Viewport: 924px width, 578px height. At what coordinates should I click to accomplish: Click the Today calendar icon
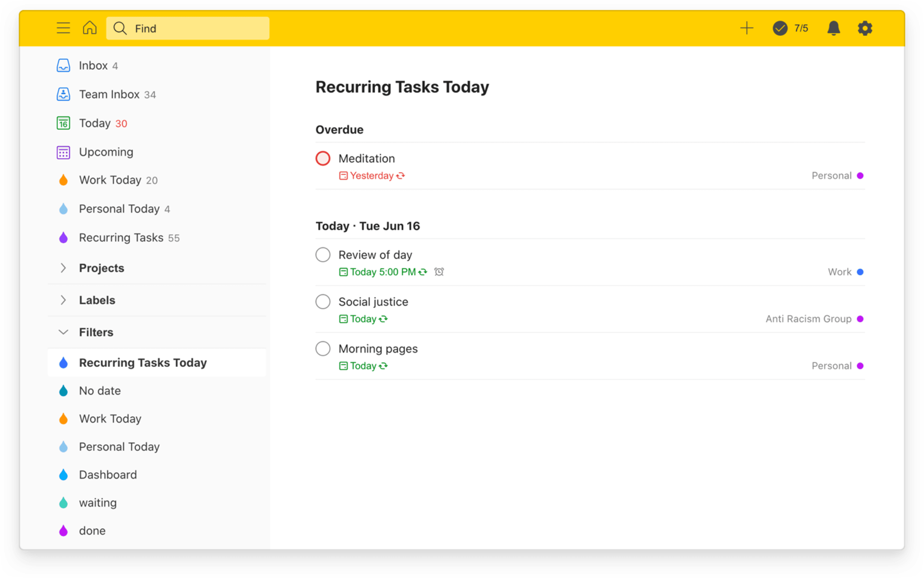coord(63,123)
